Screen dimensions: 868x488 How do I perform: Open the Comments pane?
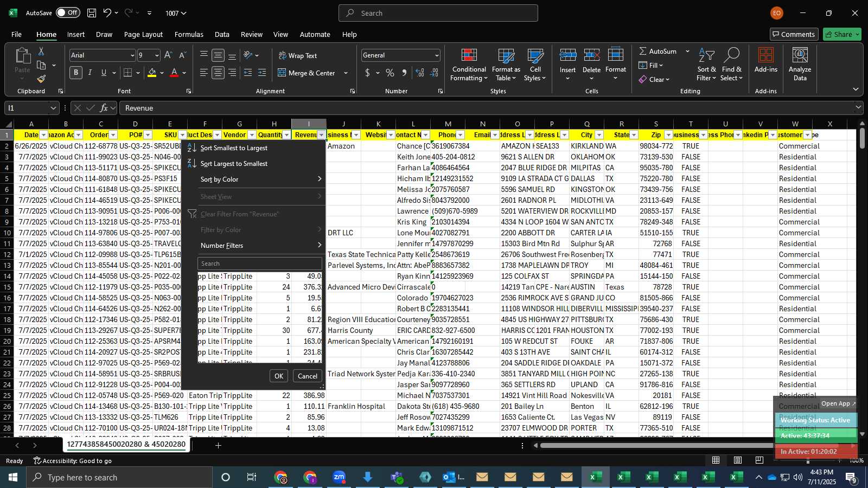(794, 34)
